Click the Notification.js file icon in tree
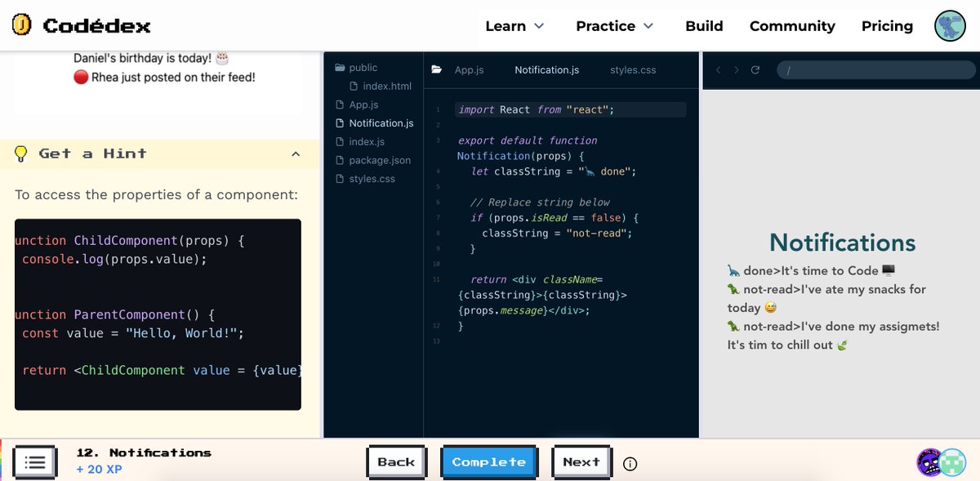Screen dimensions: 980x481 [x=341, y=123]
